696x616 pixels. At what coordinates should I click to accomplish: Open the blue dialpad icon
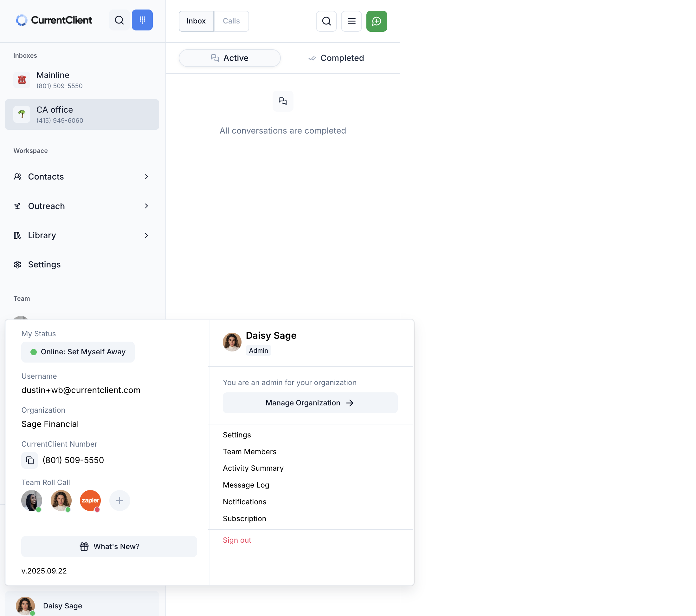coord(142,20)
